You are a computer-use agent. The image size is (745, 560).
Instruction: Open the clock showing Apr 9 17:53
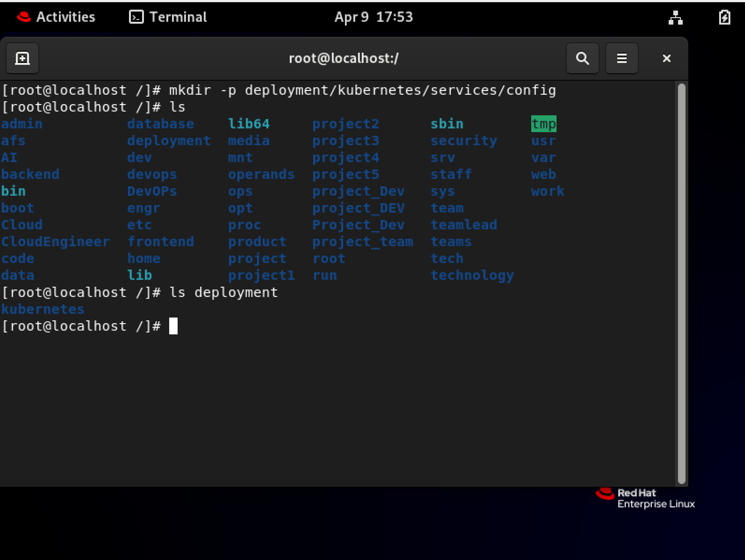[x=374, y=17]
